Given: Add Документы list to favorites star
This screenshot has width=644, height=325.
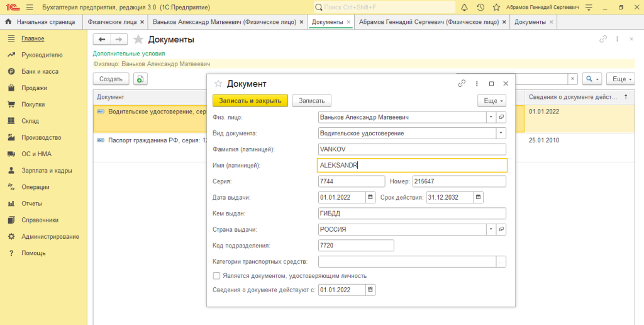Looking at the screenshot, I should (138, 40).
